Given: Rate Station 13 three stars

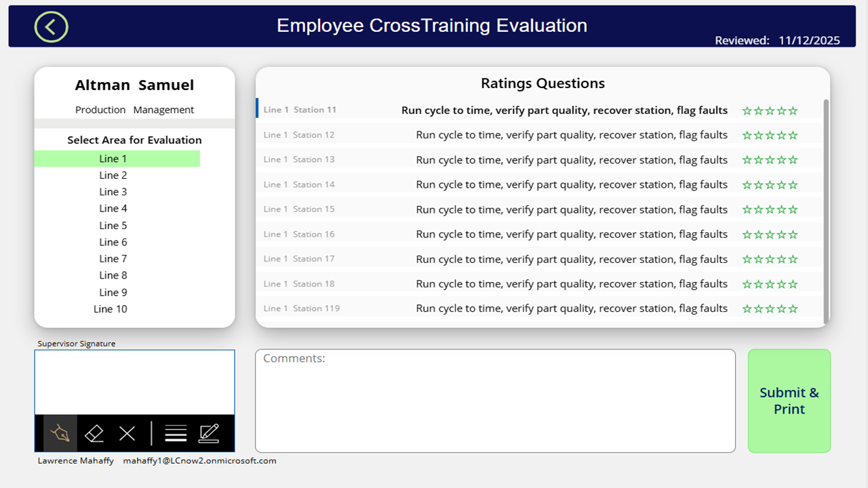Looking at the screenshot, I should pos(770,159).
